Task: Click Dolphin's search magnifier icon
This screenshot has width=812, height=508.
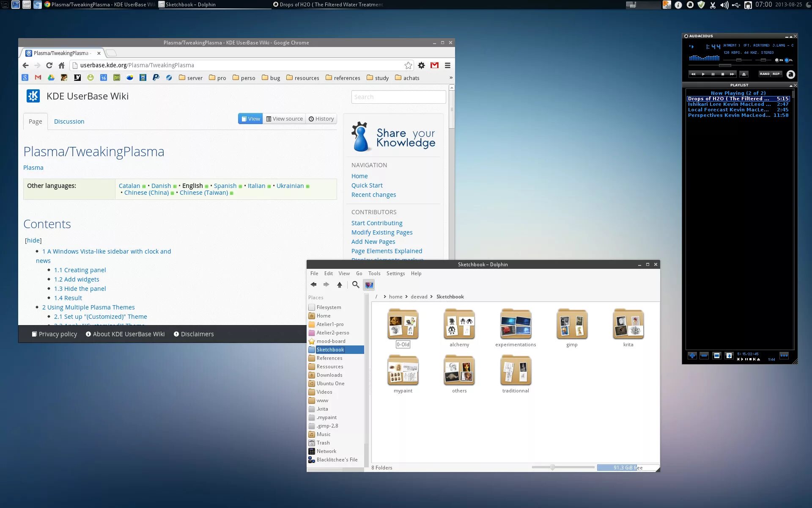Action: coord(356,285)
